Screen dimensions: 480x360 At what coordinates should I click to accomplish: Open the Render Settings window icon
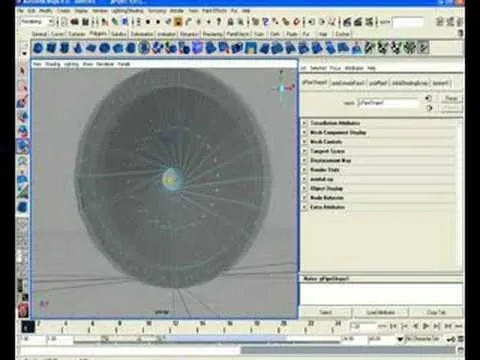(x=369, y=22)
